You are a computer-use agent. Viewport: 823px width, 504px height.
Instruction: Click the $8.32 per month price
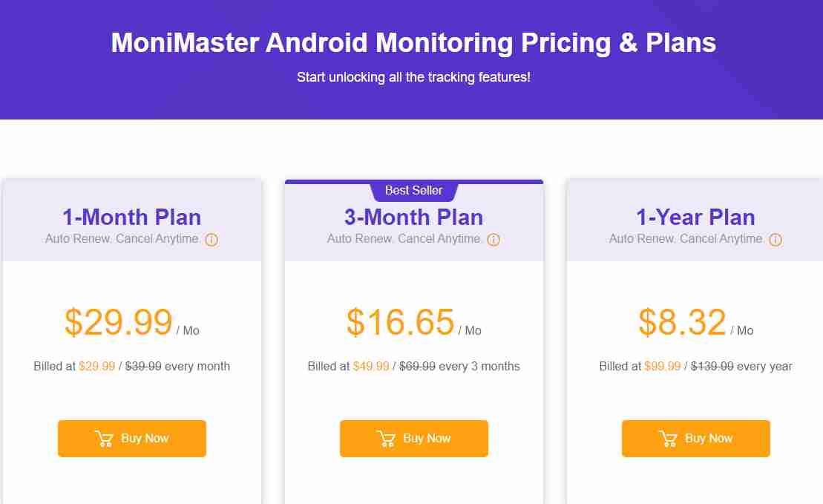coord(683,322)
